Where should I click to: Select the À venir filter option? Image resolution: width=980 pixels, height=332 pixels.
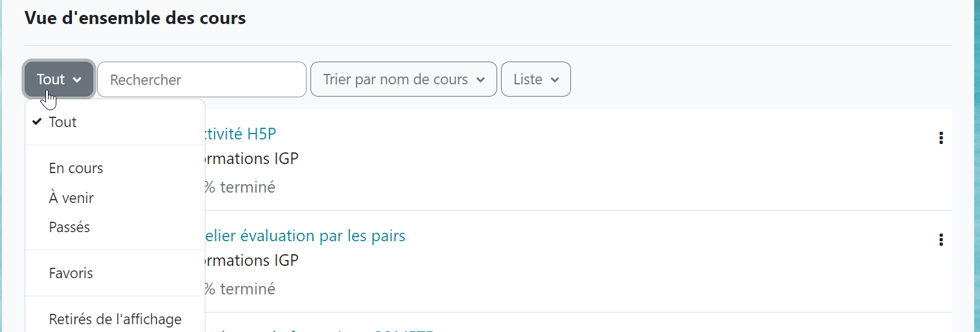71,198
